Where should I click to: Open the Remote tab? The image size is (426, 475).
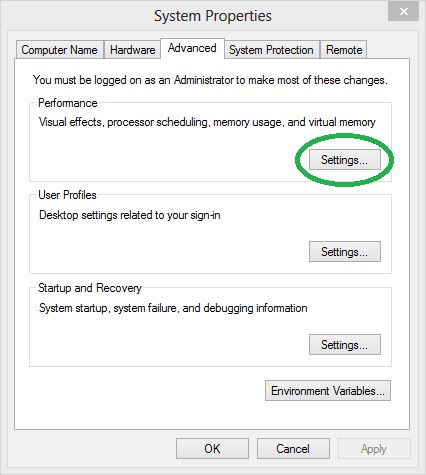344,50
